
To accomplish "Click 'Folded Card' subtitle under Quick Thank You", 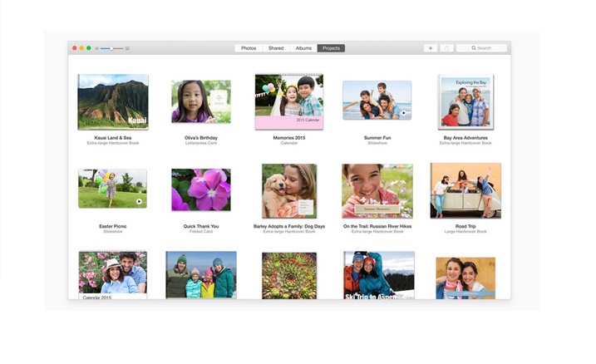I will [201, 231].
